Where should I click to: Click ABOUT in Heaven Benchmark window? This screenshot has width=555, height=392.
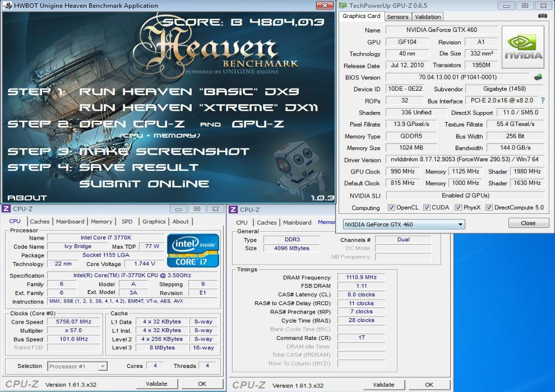tap(27, 198)
